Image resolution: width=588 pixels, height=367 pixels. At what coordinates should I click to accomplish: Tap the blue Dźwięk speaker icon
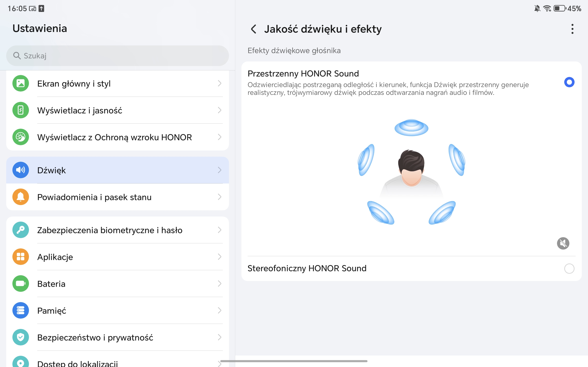[x=21, y=170]
